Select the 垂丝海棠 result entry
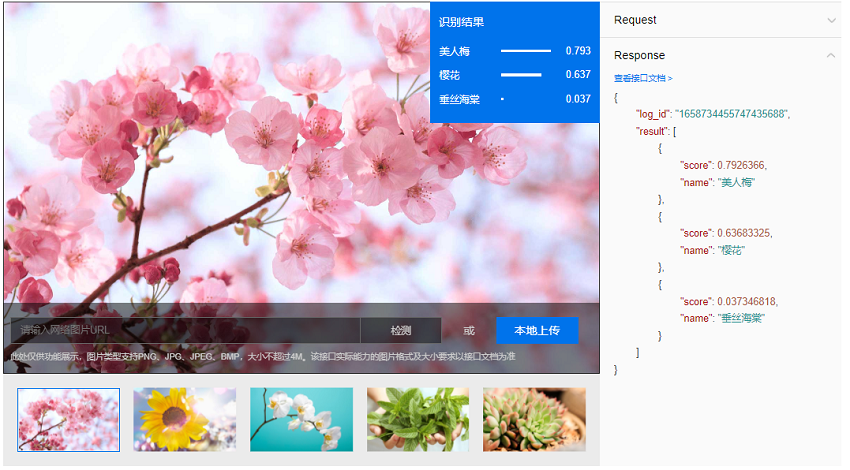The height and width of the screenshot is (470, 850). click(x=459, y=99)
